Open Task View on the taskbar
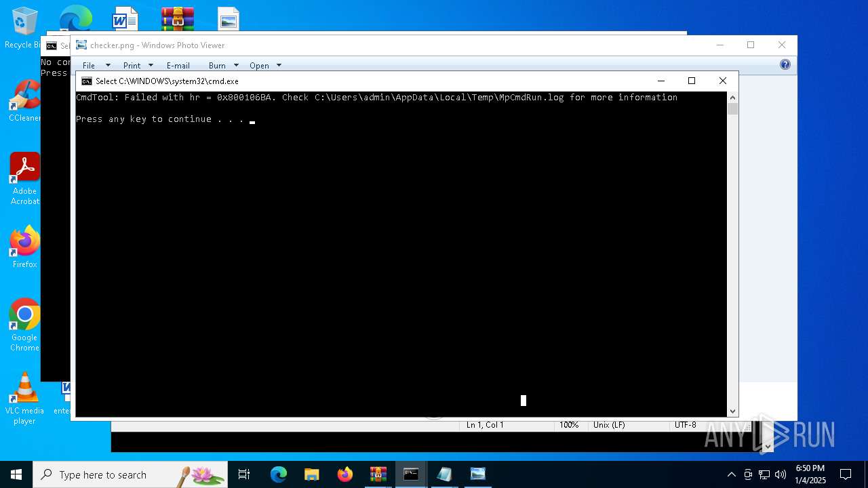Image resolution: width=868 pixels, height=488 pixels. point(244,474)
